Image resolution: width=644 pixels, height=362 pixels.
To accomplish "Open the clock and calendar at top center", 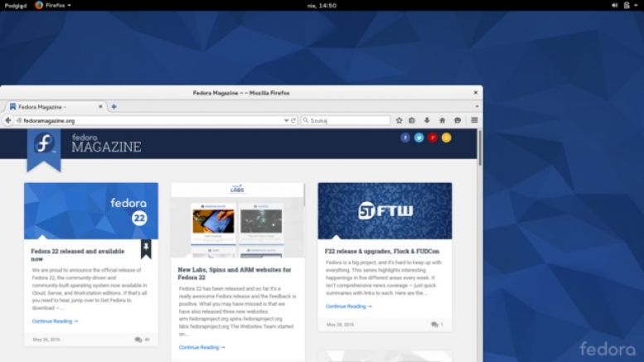I will (x=322, y=5).
